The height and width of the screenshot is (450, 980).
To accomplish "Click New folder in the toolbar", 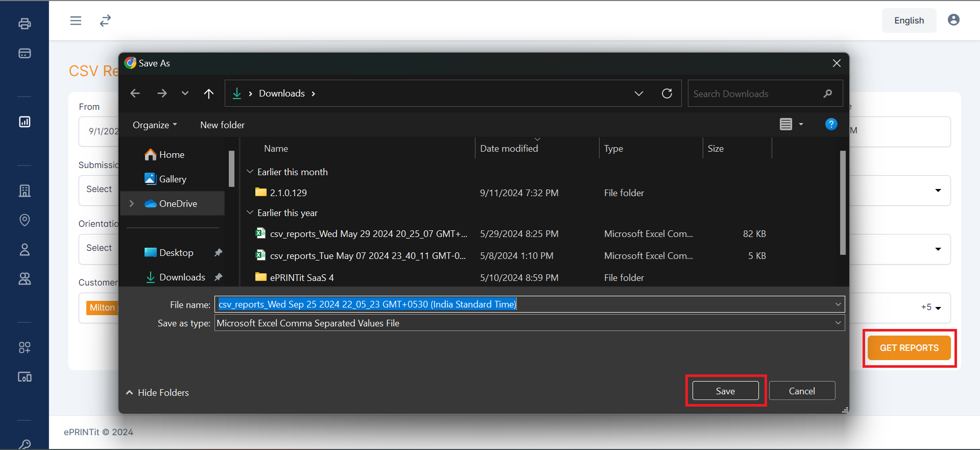I will (222, 125).
